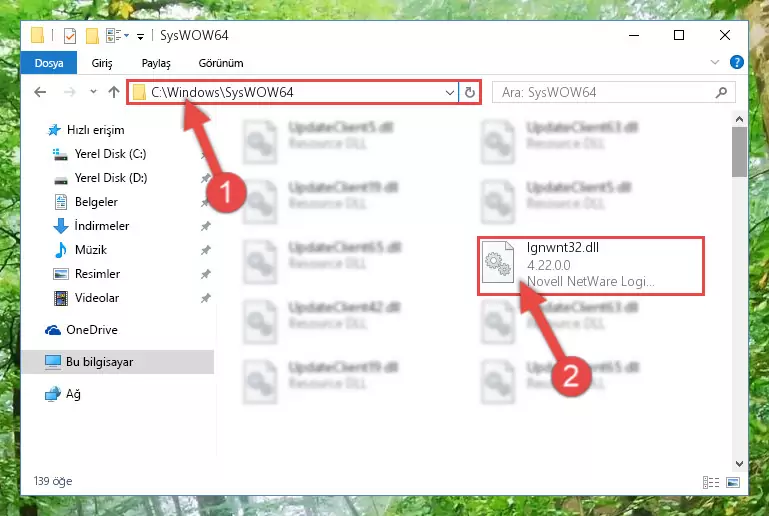This screenshot has height=516, width=769.
Task: Click the pin icon next to Müzik
Action: 205,250
